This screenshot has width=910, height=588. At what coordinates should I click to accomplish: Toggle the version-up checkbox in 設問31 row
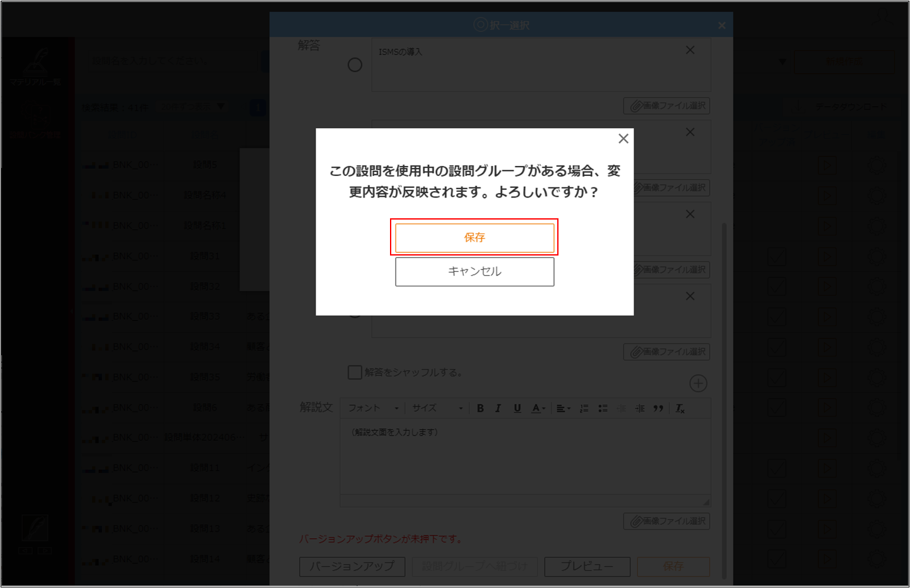777,256
